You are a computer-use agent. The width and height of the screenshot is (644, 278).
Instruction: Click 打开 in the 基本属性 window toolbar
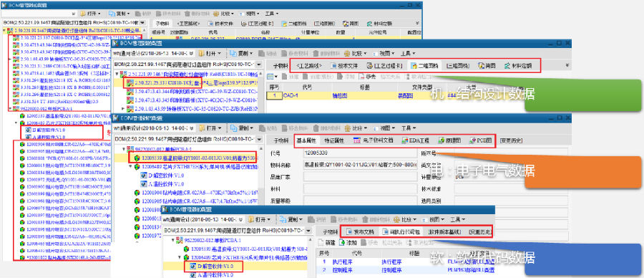click(210, 128)
